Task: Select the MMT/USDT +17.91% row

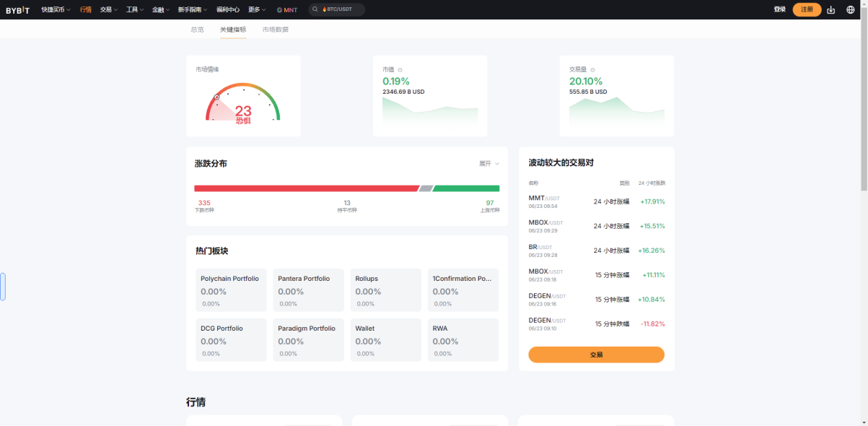Action: [597, 201]
